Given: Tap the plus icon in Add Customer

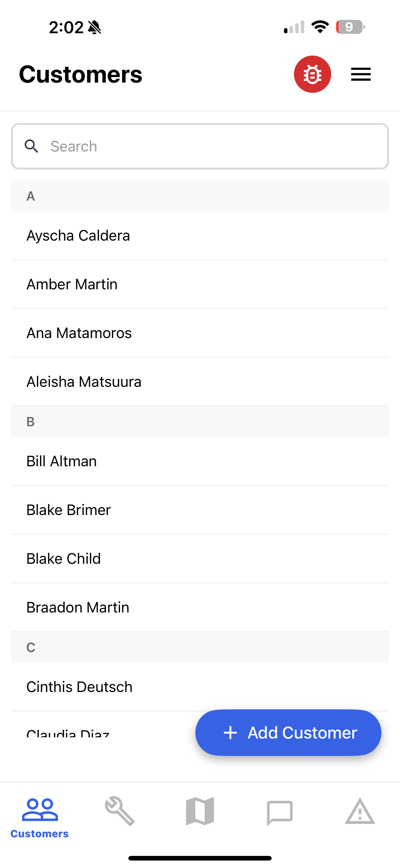Looking at the screenshot, I should coord(231,733).
